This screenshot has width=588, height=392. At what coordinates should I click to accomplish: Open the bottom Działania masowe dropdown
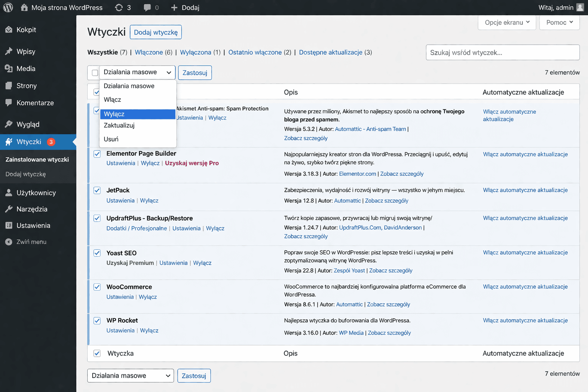131,376
